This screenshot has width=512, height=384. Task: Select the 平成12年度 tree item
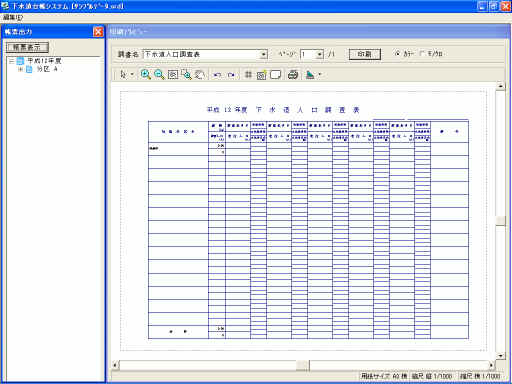point(44,61)
